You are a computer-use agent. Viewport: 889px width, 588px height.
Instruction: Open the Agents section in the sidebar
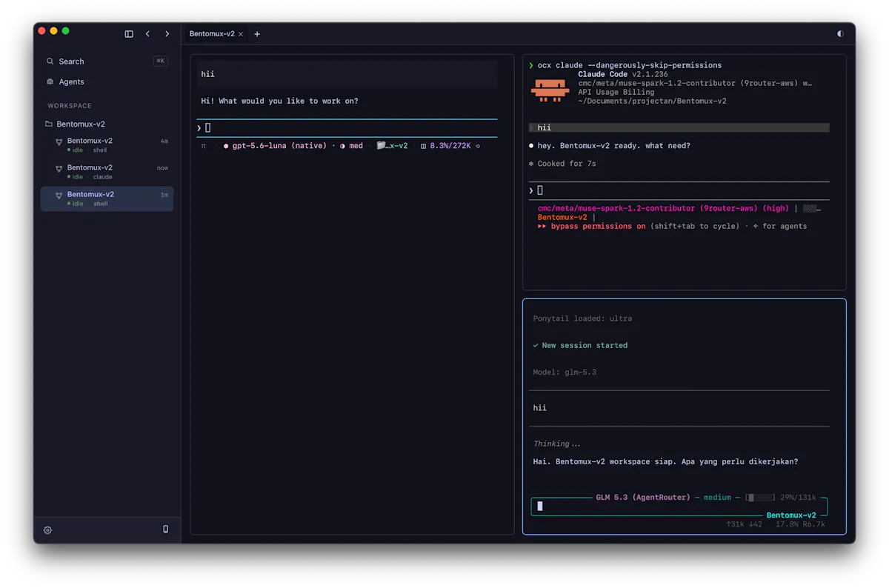(107, 81)
